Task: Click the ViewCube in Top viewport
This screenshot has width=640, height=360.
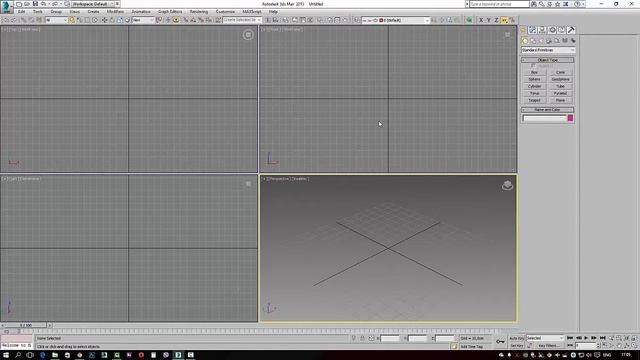Action: click(248, 35)
